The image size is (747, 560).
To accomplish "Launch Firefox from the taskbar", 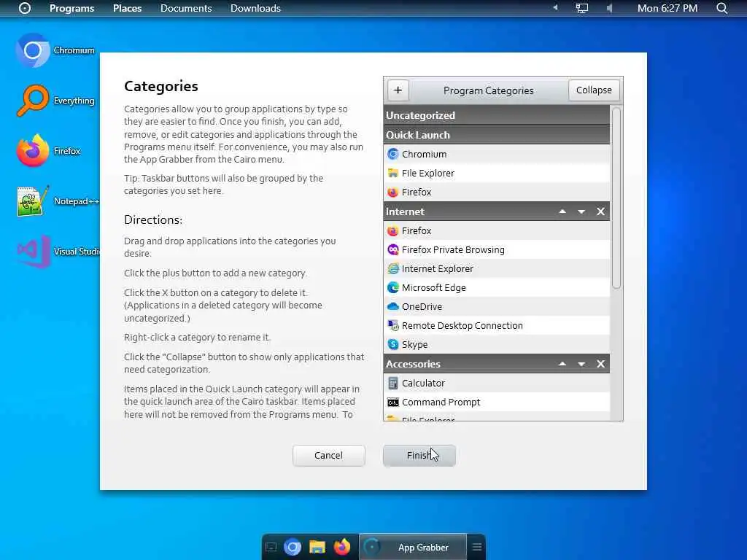I will 341,547.
